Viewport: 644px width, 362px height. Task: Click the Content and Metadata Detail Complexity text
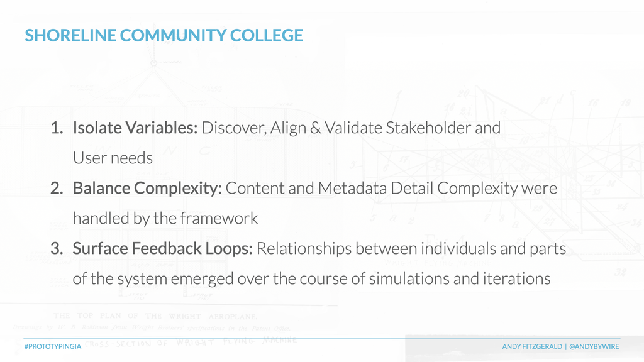(372, 188)
